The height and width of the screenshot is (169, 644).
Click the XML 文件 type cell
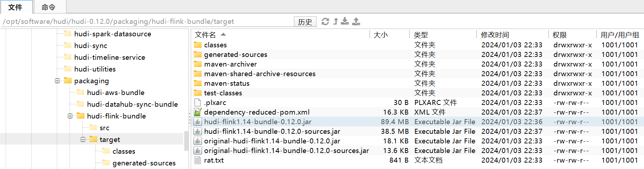coord(430,112)
